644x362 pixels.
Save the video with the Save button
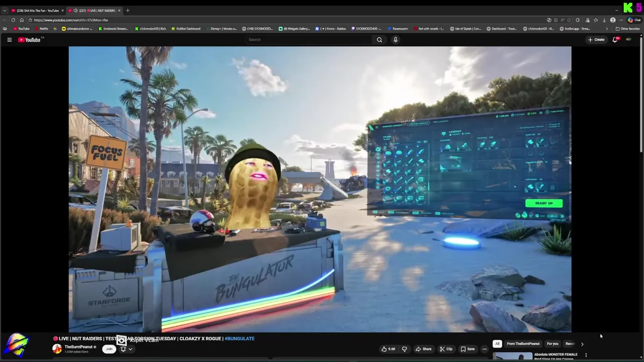click(467, 349)
